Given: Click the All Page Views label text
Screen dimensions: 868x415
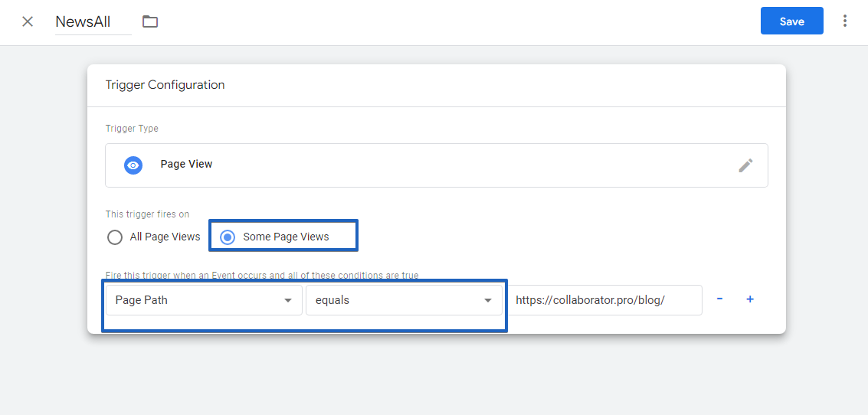Looking at the screenshot, I should [165, 237].
